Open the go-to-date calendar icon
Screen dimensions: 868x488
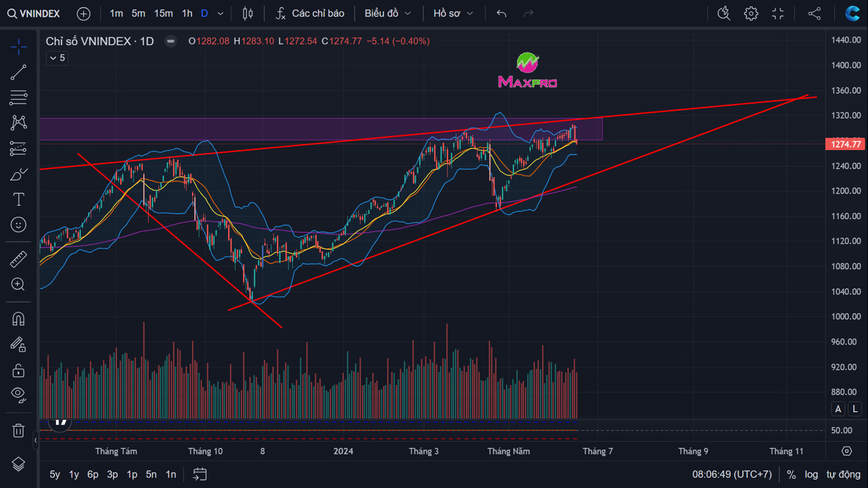point(200,474)
